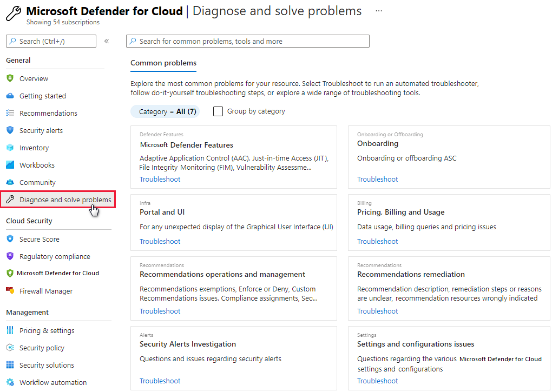Click the sidebar Search (Ctrl+/) box
Image resolution: width=552 pixels, height=392 pixels.
pos(51,41)
